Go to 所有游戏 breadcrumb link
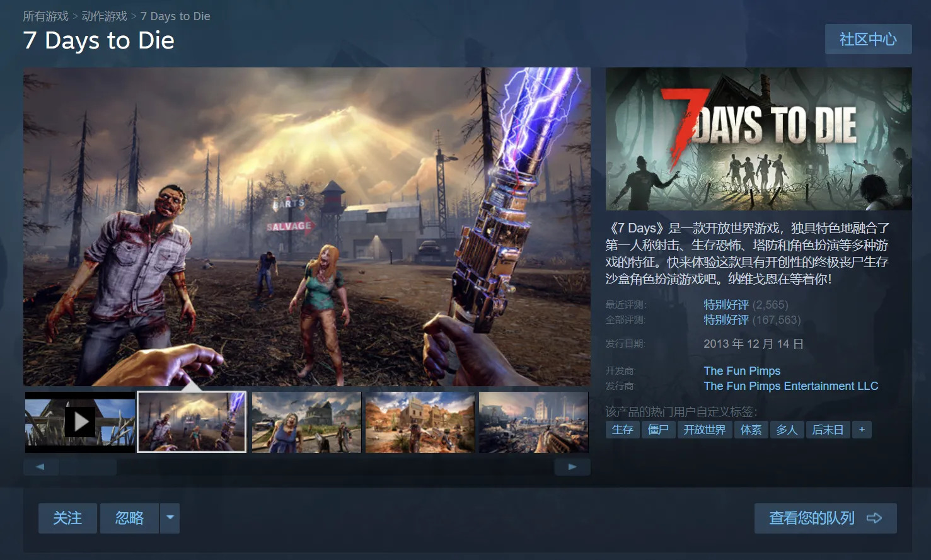This screenshot has width=931, height=560. [x=45, y=16]
